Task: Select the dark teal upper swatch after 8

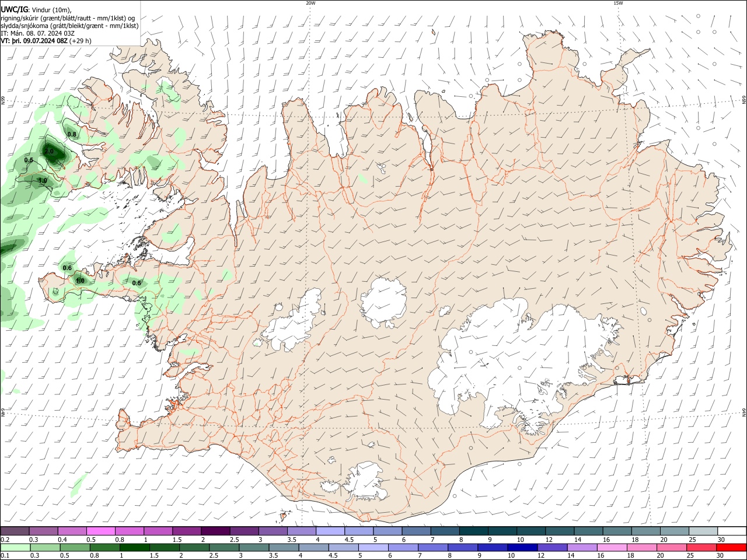Action: click(473, 531)
